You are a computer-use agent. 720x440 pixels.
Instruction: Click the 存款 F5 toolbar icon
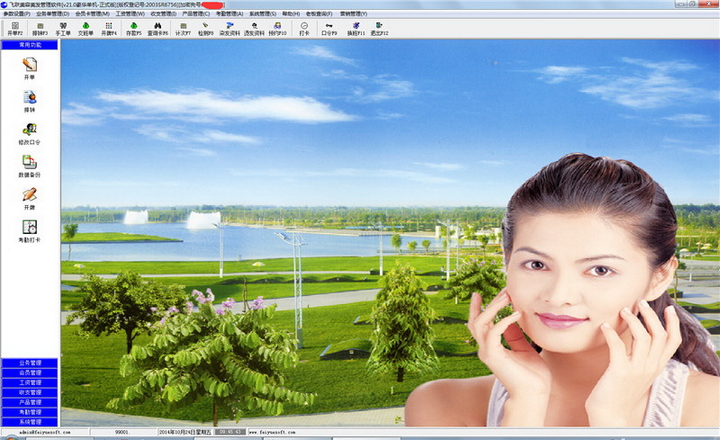[x=133, y=29]
